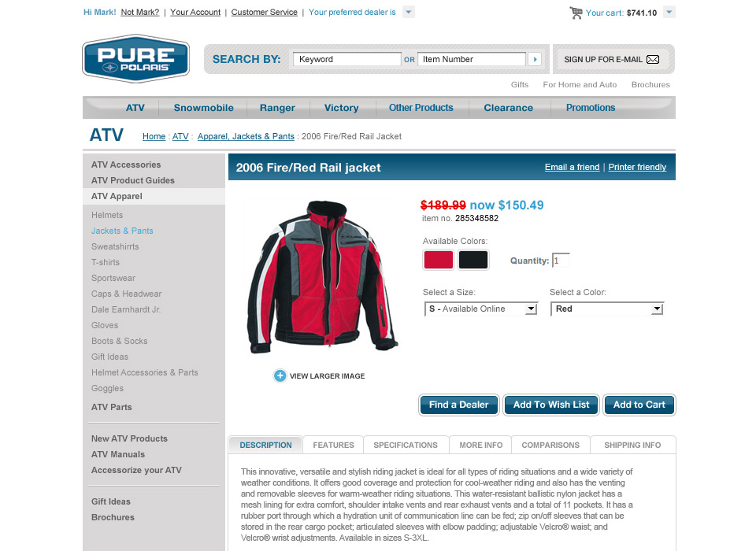Click the search go arrow button
Viewport: 756px width, 551px height.
coord(535,59)
